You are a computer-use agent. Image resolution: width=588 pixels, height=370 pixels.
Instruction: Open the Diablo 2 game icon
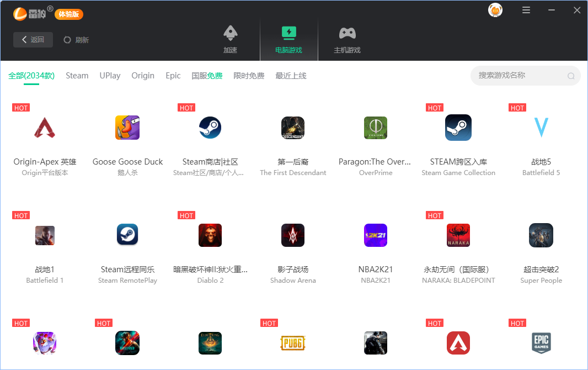coord(210,235)
